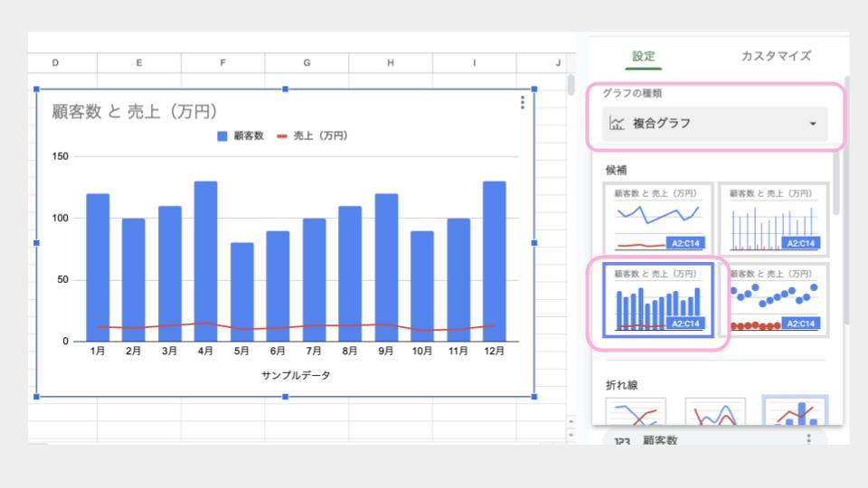Expand the グラフの種類 dropdown arrow
Viewport: 868px width, 488px height.
coord(812,124)
